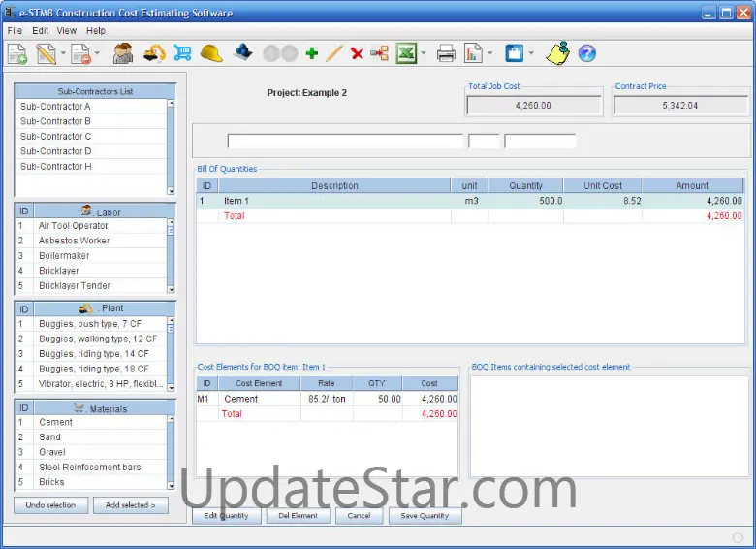Select Sub-Contractor A in the list
The image size is (756, 549).
coord(91,106)
